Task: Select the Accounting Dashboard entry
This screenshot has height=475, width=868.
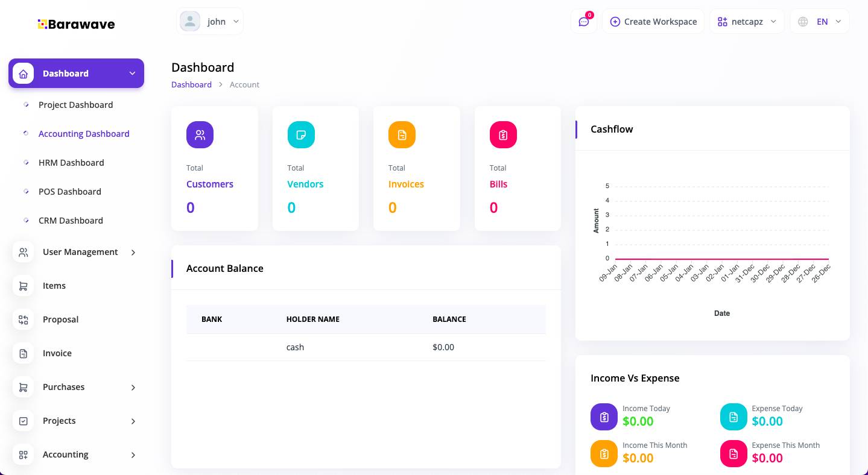Action: 84,134
